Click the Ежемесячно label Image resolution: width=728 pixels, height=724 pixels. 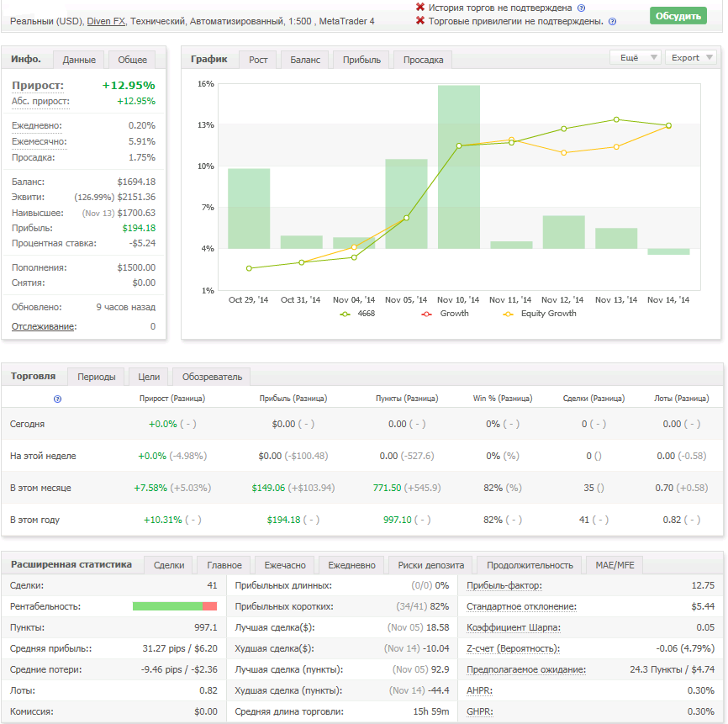click(x=39, y=141)
